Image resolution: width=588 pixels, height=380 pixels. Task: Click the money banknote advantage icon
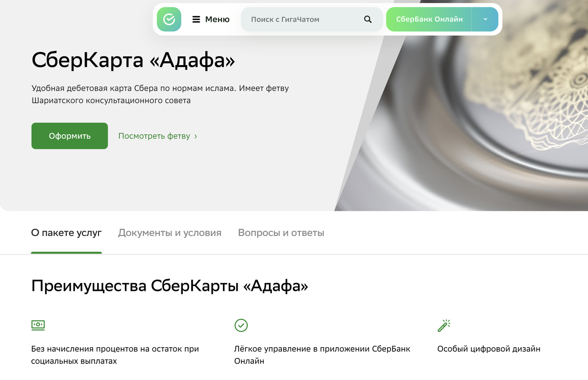(38, 325)
